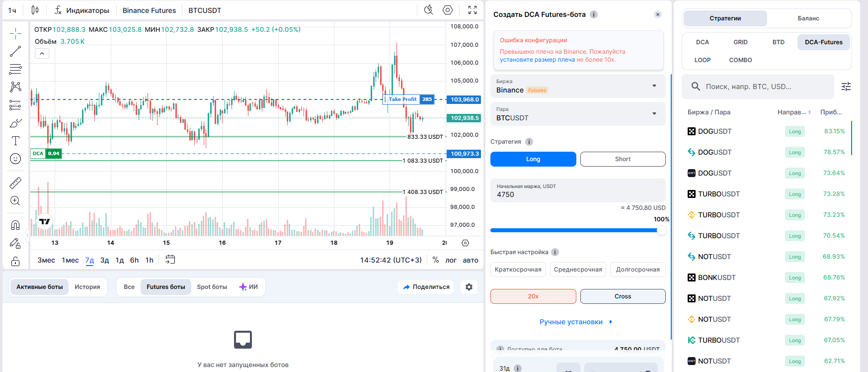Activate the zoom in tool
Screen dimensions: 868x372
tap(15, 201)
